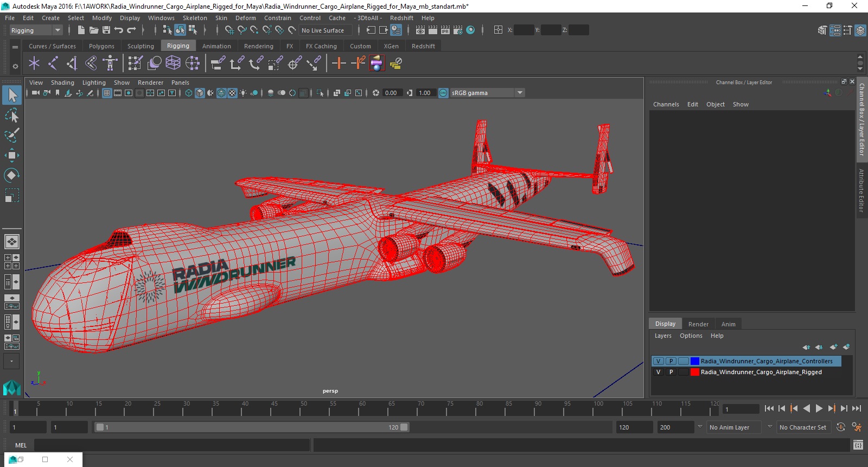Viewport: 868px width, 467px height.
Task: Switch to the Polygons shelf tab
Action: tap(101, 46)
